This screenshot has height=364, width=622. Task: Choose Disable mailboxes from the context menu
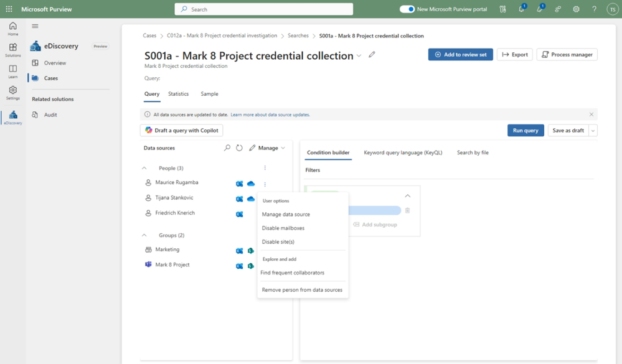click(283, 227)
